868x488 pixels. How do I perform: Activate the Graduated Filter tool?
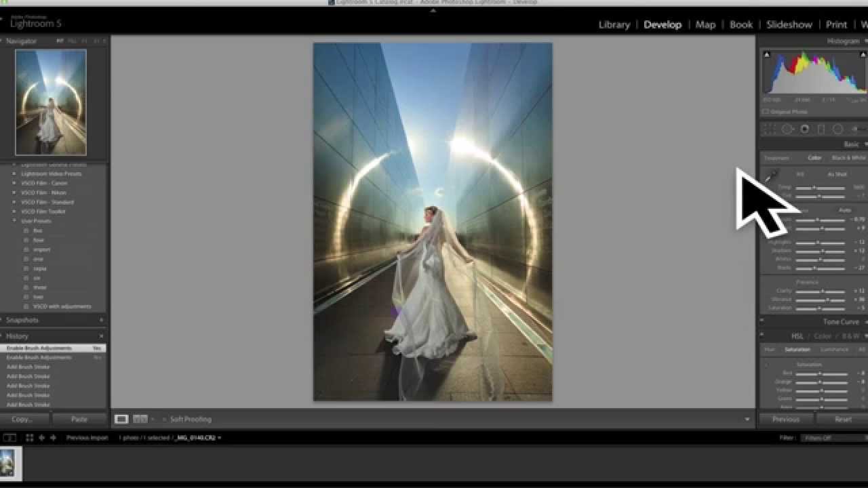(821, 128)
